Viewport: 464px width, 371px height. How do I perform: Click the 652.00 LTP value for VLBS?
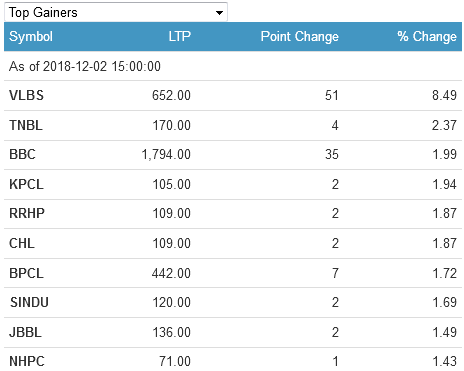click(x=171, y=95)
